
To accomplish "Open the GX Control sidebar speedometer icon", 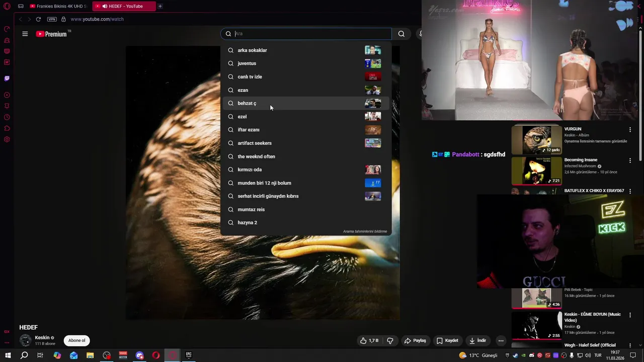I will pos(7,29).
